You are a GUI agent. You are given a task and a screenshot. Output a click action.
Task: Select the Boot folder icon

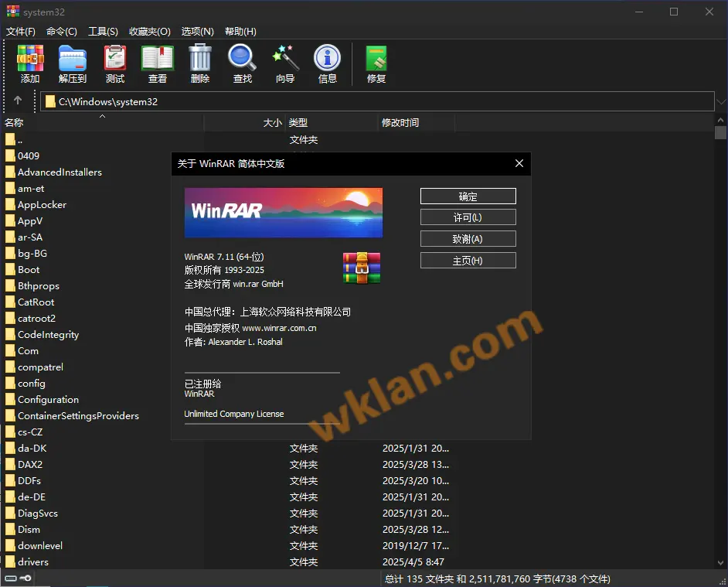(x=10, y=270)
